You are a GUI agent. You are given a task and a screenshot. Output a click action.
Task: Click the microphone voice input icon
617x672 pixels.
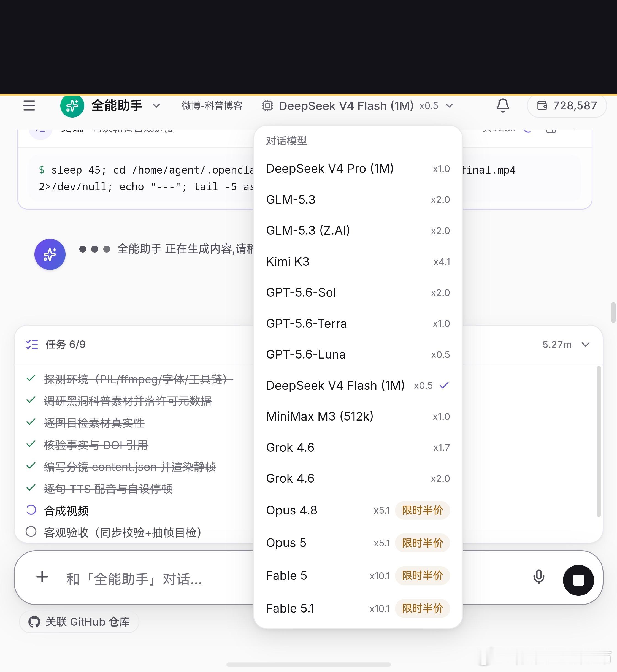point(538,577)
